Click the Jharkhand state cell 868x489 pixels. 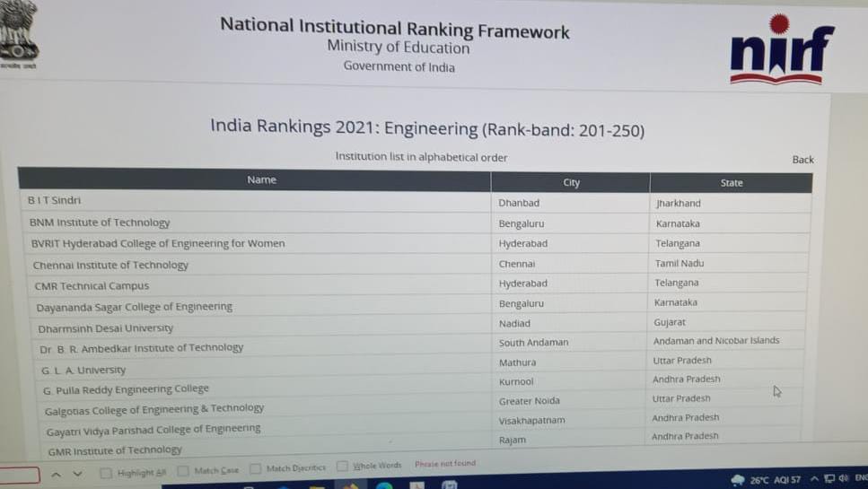point(678,203)
